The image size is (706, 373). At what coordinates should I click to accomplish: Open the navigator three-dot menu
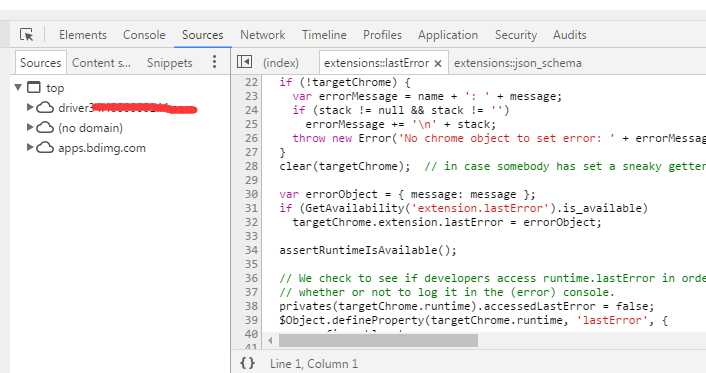coord(214,62)
